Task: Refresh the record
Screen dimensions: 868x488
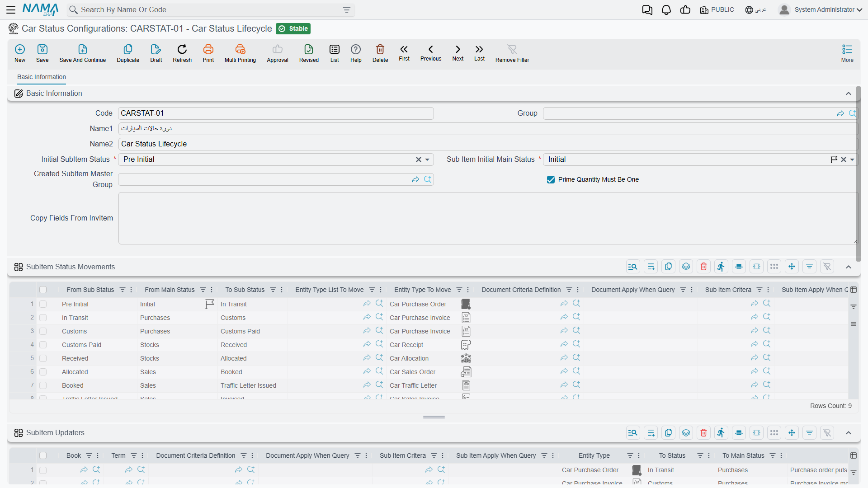Action: 182,53
